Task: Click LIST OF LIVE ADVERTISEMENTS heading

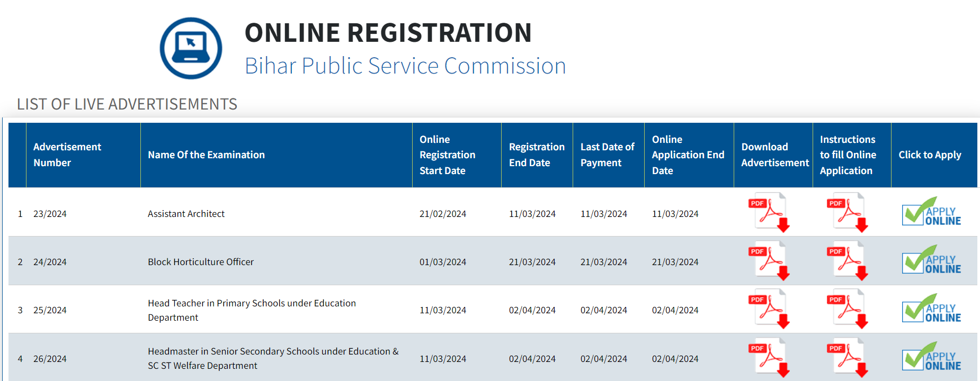Action: pos(127,104)
